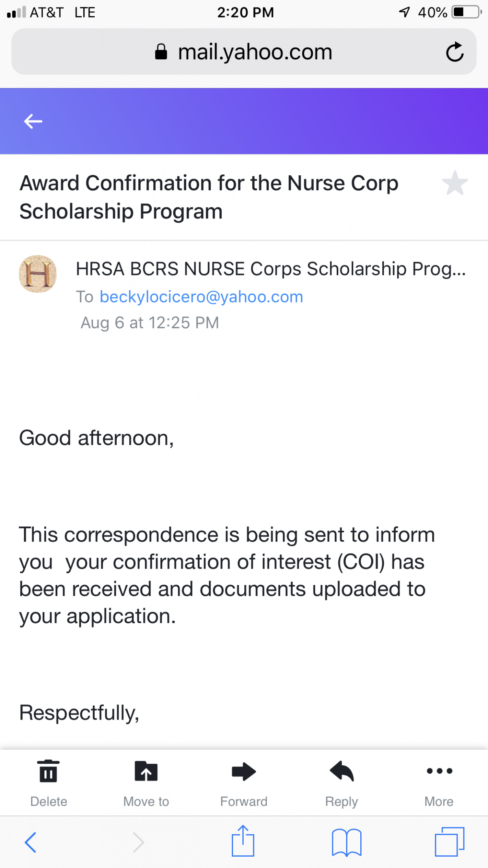Tap Safari back navigation chevron
Image resolution: width=488 pixels, height=868 pixels.
[x=31, y=842]
